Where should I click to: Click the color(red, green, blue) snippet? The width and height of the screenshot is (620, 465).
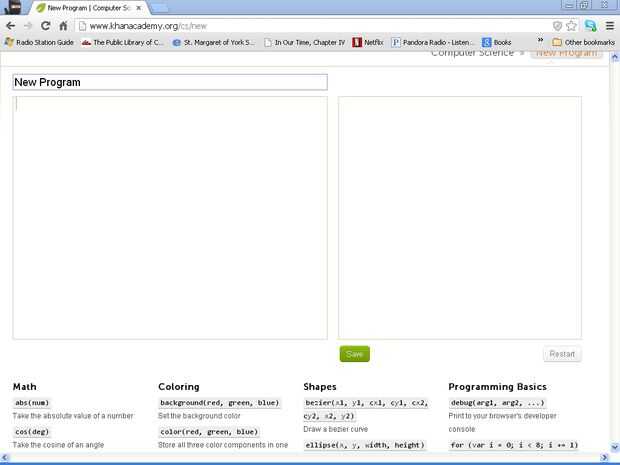click(x=209, y=432)
